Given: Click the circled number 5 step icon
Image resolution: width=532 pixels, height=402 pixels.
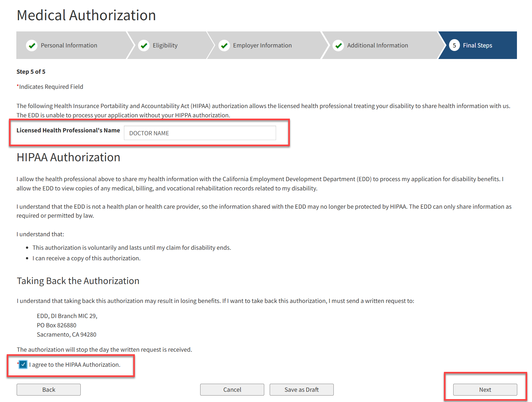Looking at the screenshot, I should [x=454, y=46].
